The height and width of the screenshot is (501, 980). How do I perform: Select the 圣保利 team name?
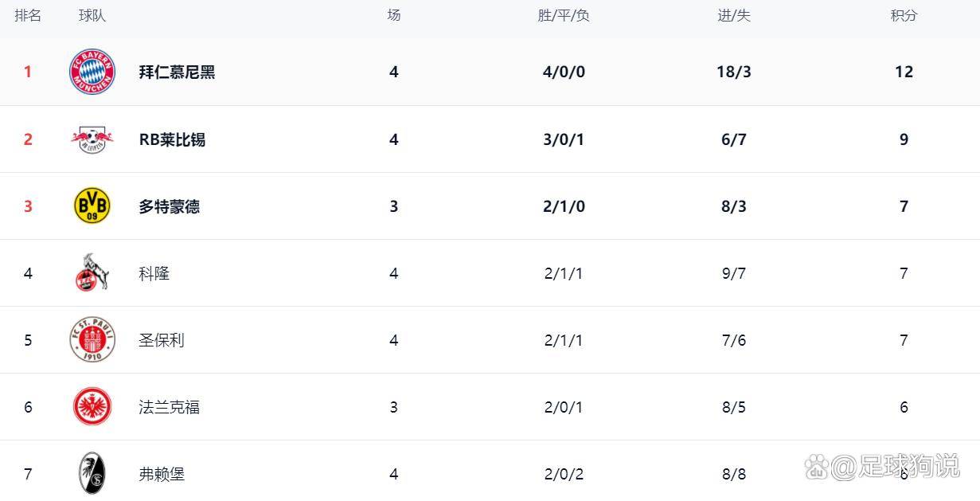coord(162,340)
